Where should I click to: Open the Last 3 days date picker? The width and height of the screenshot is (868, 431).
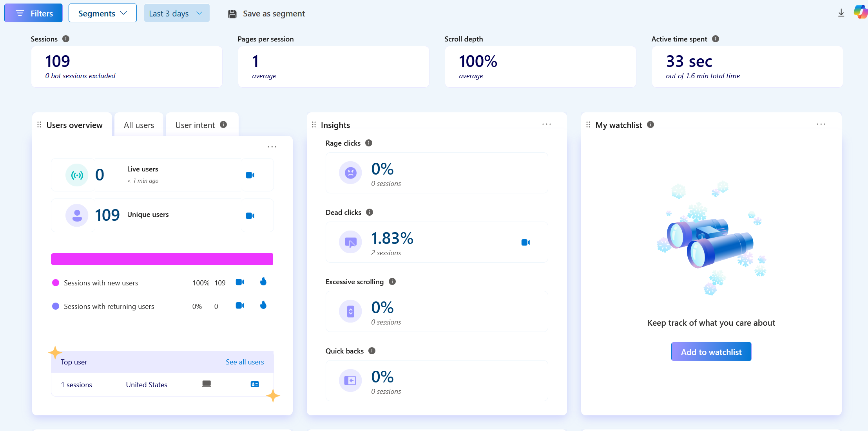tap(176, 13)
